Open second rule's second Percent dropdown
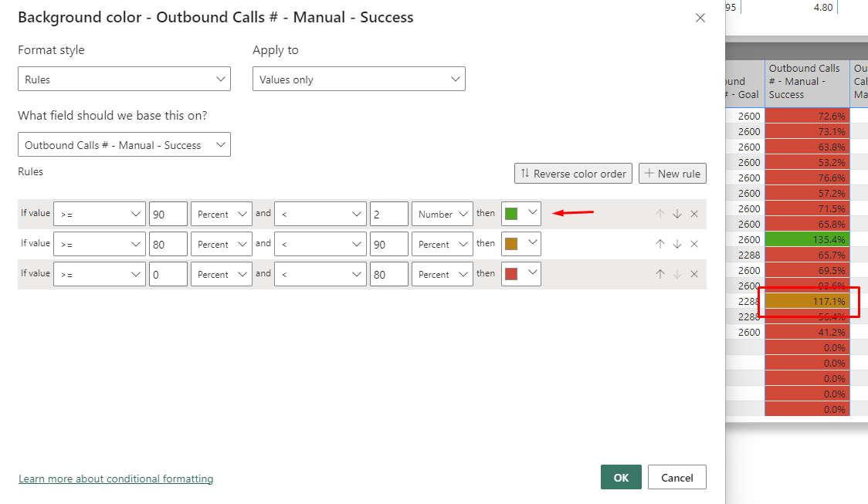Image resolution: width=868 pixels, height=504 pixels. click(442, 244)
